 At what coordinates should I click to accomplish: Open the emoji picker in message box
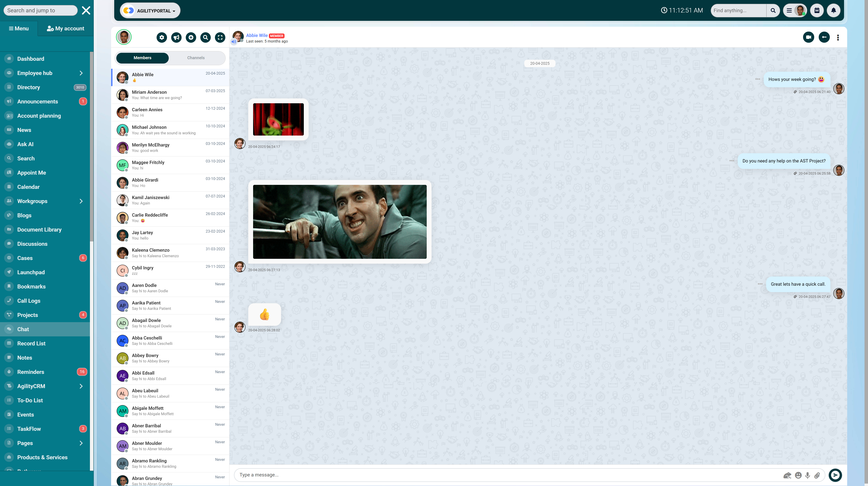(x=798, y=475)
